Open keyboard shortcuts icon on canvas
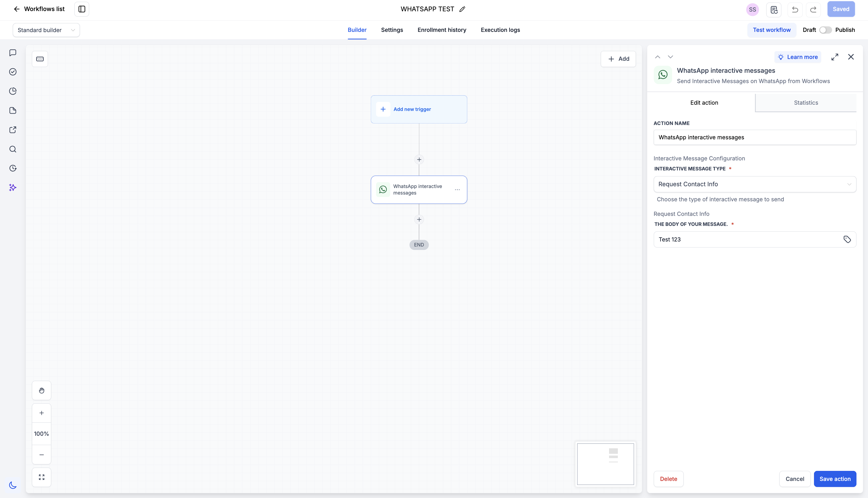 [x=40, y=59]
